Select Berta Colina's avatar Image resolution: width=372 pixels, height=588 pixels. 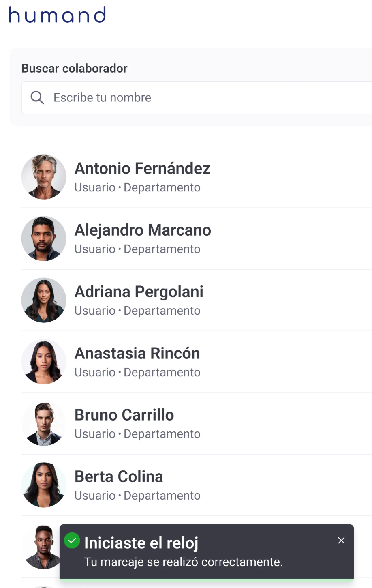[44, 485]
